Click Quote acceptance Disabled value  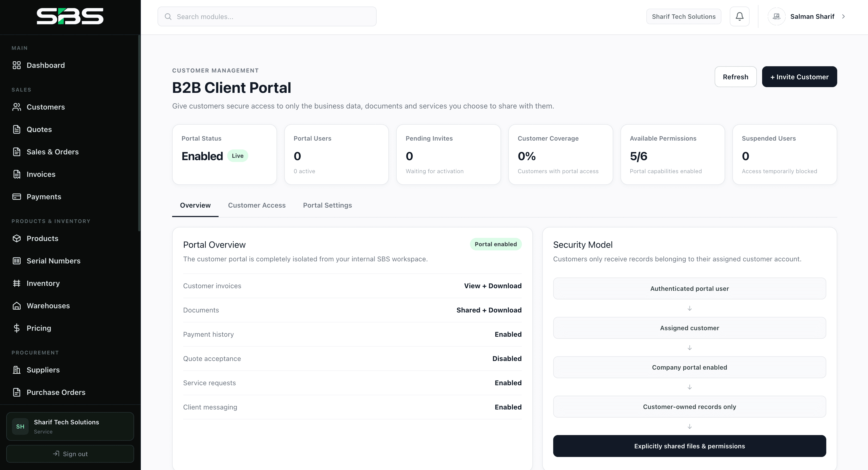pyautogui.click(x=507, y=359)
